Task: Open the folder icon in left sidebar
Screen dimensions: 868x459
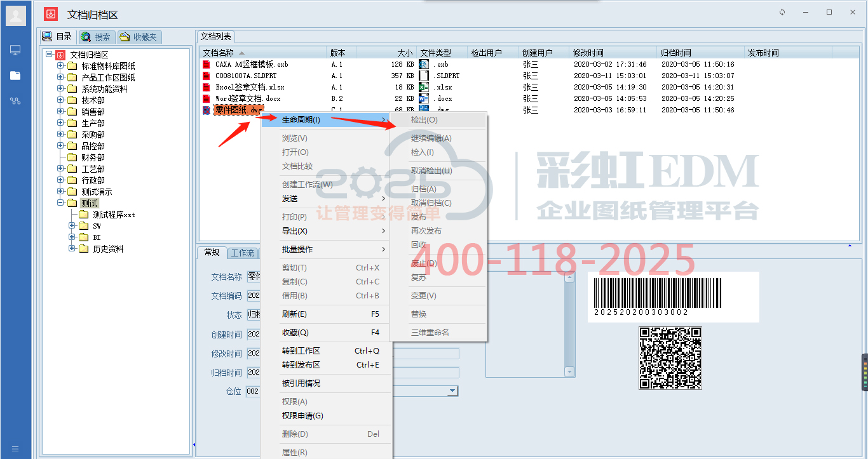Action: tap(15, 76)
